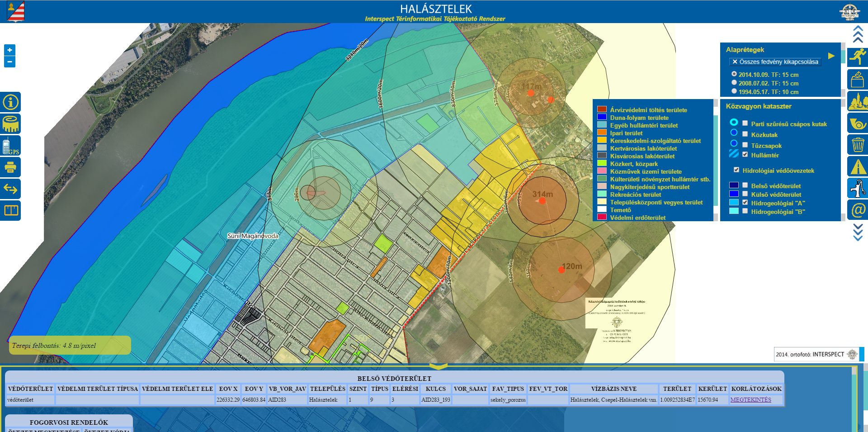Enable Hidrogeológiai "B" layer

click(x=745, y=211)
